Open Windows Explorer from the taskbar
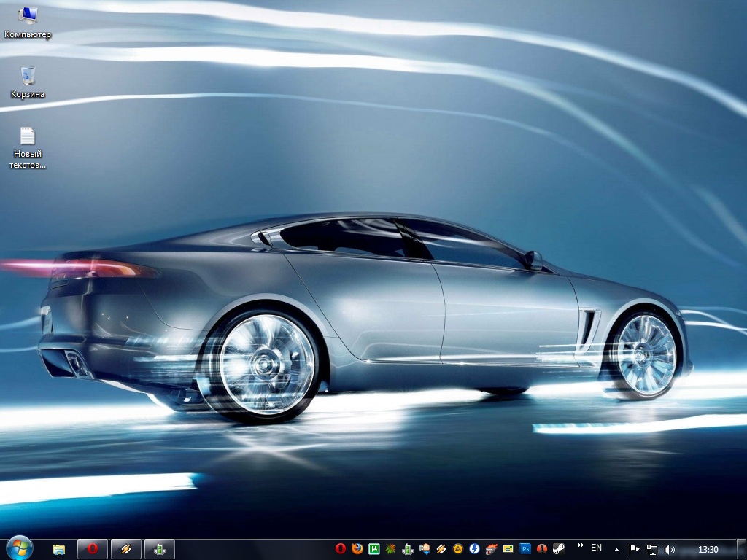 coord(59,549)
